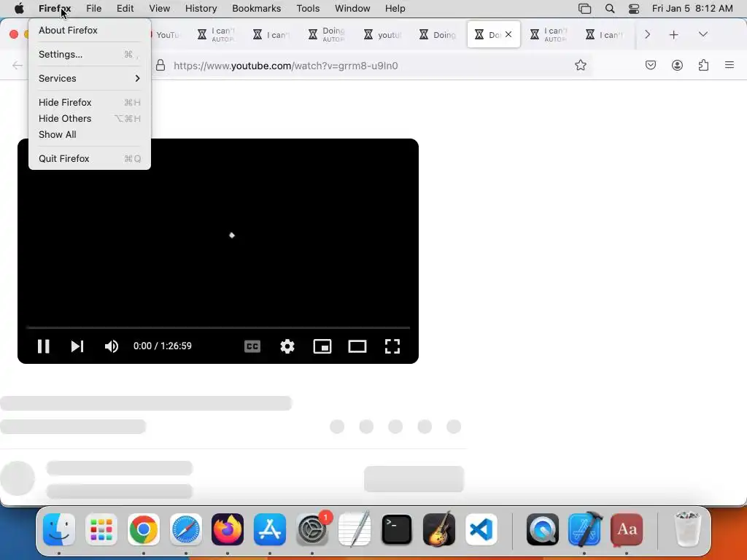This screenshot has width=747, height=560.
Task: List all tabs dropdown arrow
Action: tap(703, 34)
